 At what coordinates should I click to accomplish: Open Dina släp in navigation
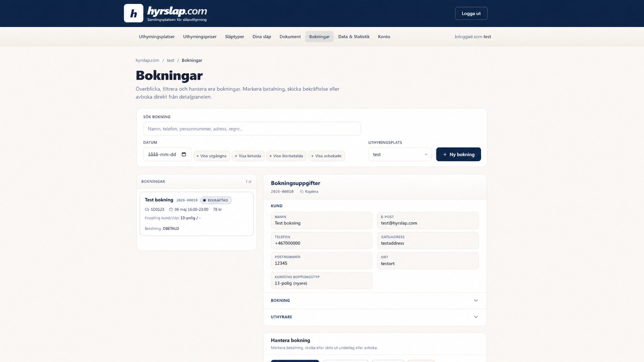(262, 37)
